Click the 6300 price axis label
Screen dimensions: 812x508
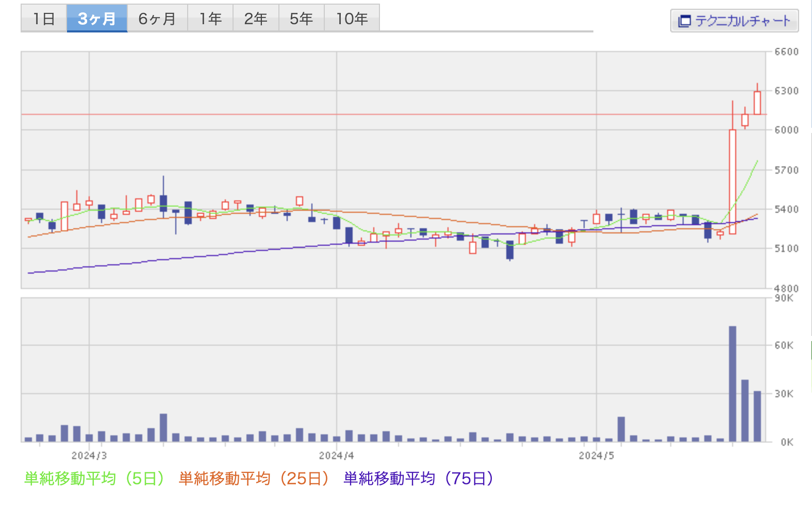(x=786, y=91)
